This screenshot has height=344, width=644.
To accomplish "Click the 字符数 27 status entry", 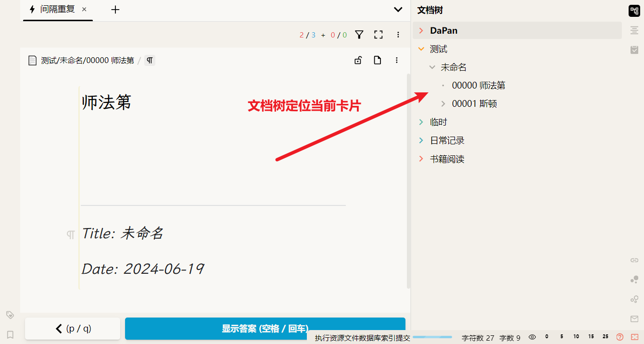I will 478,338.
